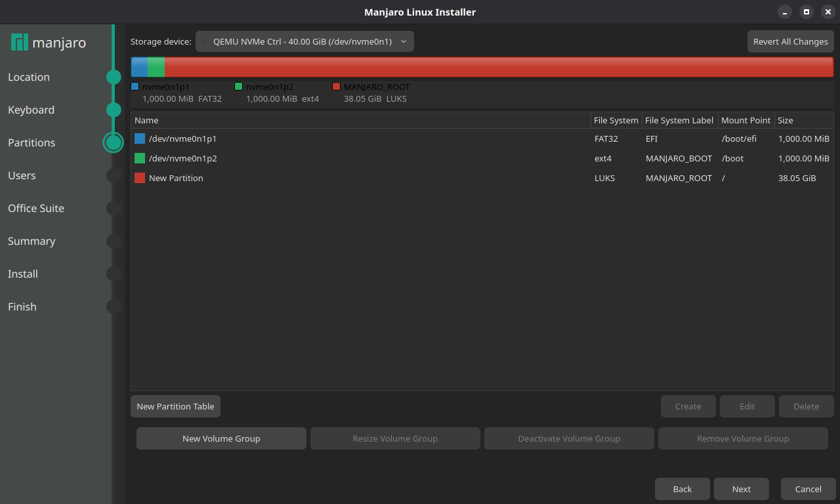Click the Summary progress dot
840x504 pixels.
pyautogui.click(x=114, y=241)
